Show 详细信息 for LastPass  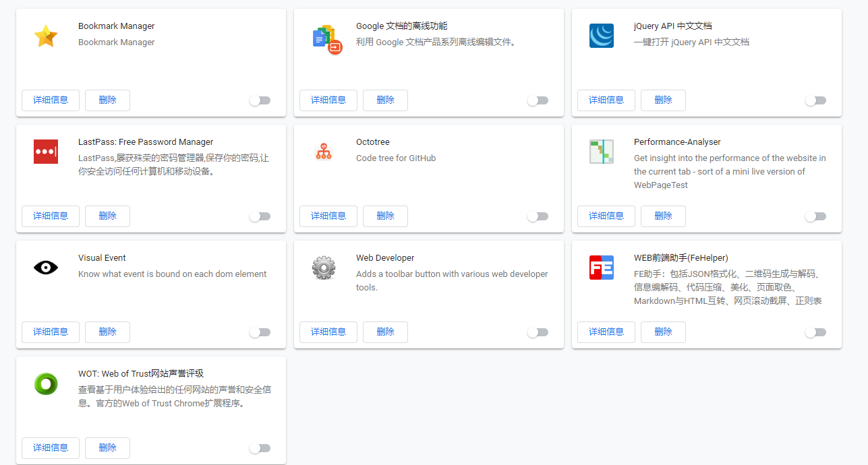point(51,216)
